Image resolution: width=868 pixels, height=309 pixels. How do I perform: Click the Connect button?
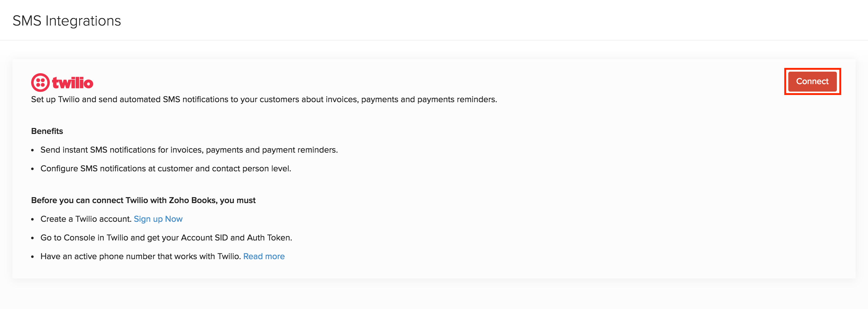coord(812,82)
